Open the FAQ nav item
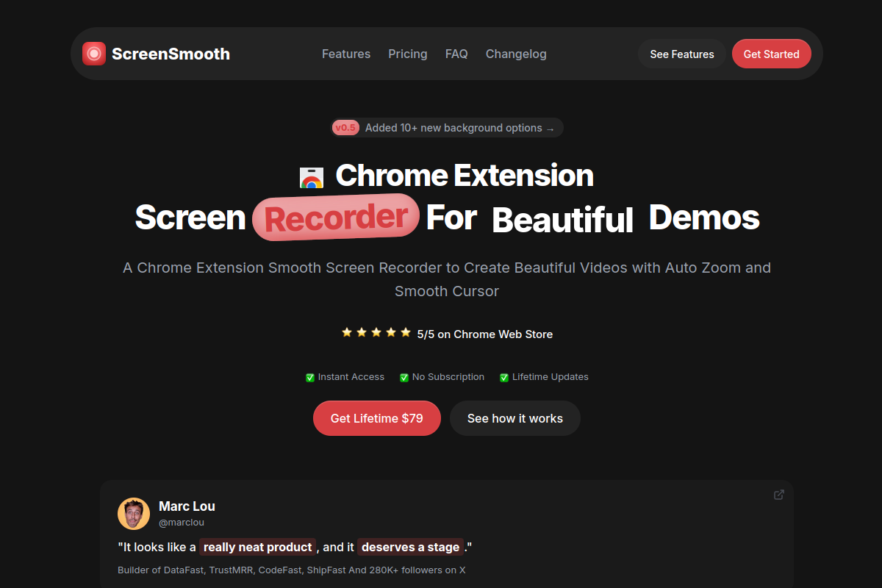882x588 pixels. (456, 54)
